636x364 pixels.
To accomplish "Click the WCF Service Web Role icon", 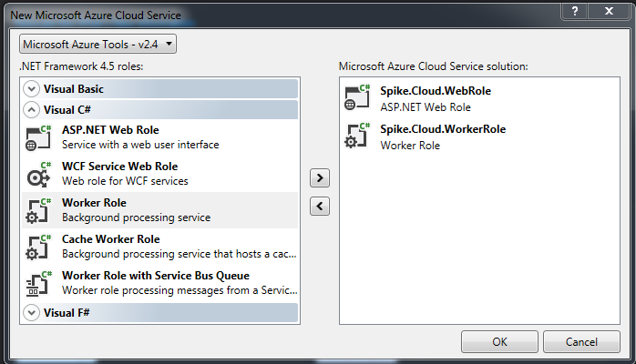I will 38,174.
